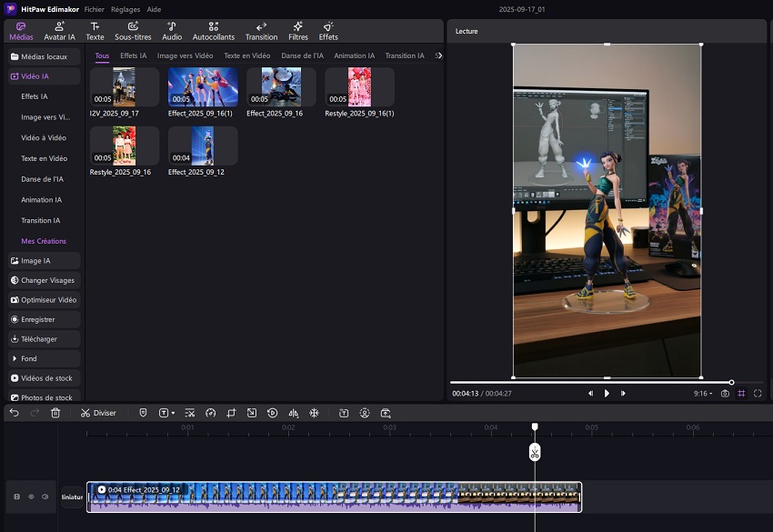Click the Diviser split button
This screenshot has height=532, width=773.
coord(98,413)
